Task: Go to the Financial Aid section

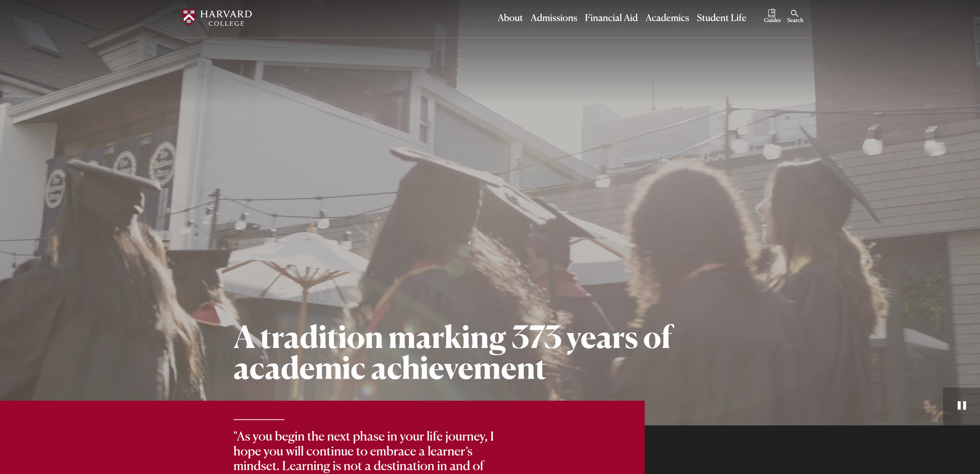Action: click(611, 18)
